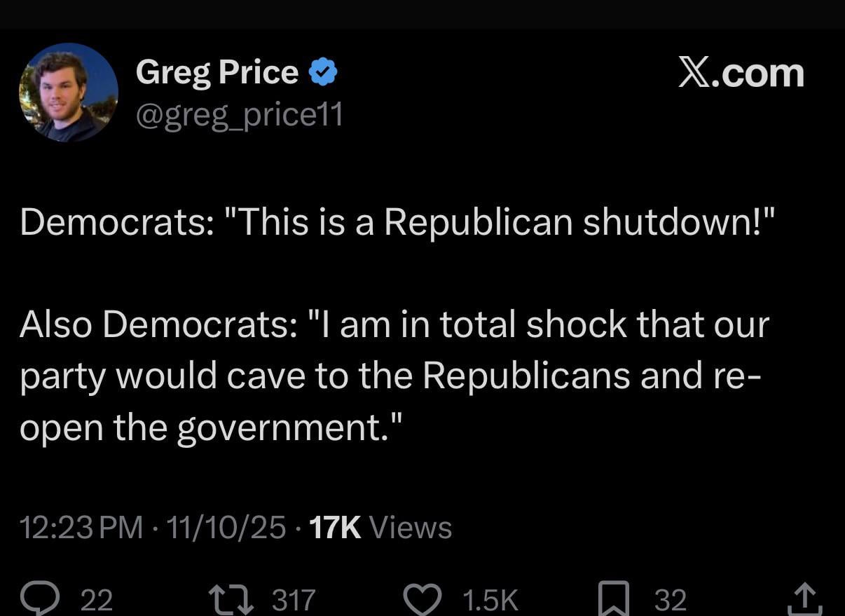Click the 32 bookmarks count
845x616 pixels.
pos(670,601)
